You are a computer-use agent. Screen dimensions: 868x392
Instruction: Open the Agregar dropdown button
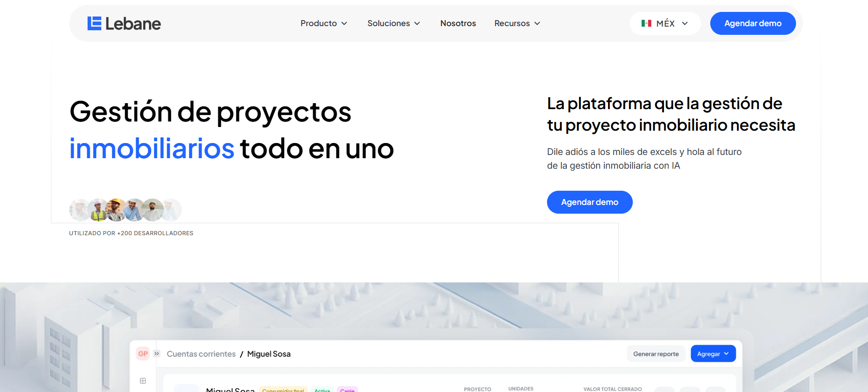click(x=713, y=353)
